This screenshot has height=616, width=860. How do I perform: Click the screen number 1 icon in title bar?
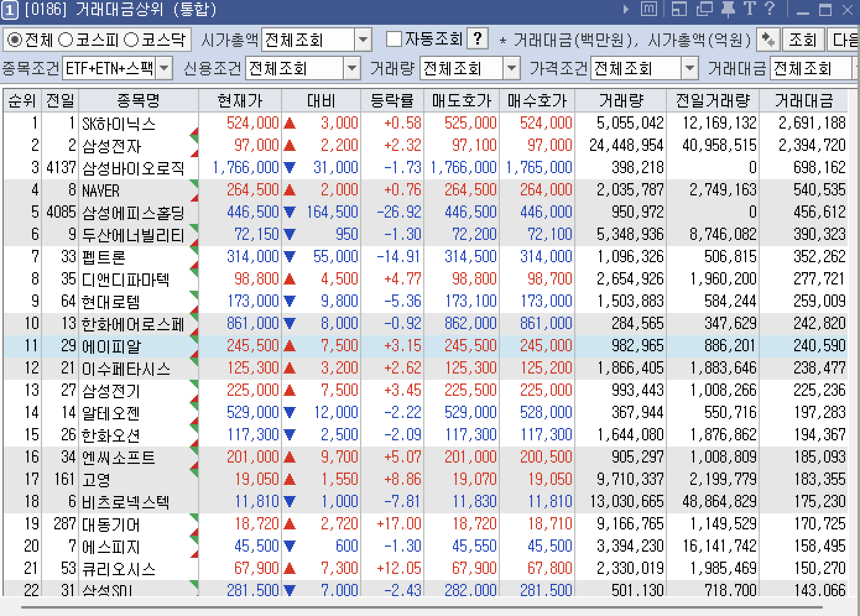11,9
